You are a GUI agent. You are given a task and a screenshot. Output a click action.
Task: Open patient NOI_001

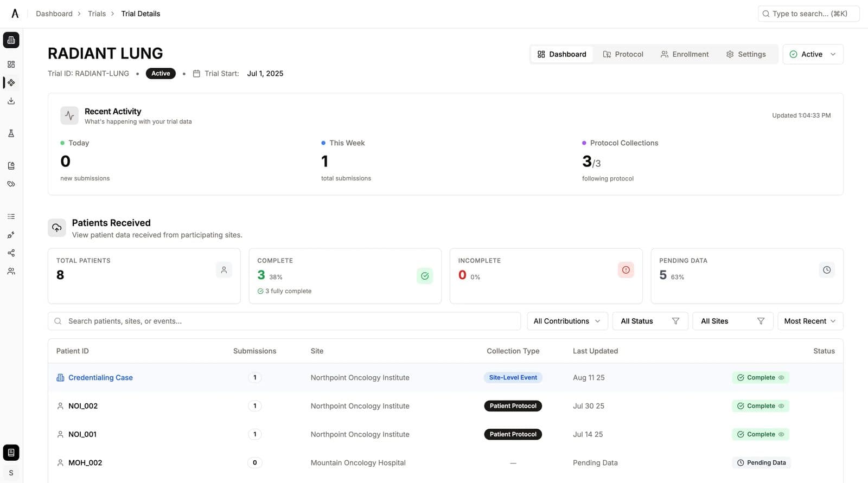tap(82, 434)
